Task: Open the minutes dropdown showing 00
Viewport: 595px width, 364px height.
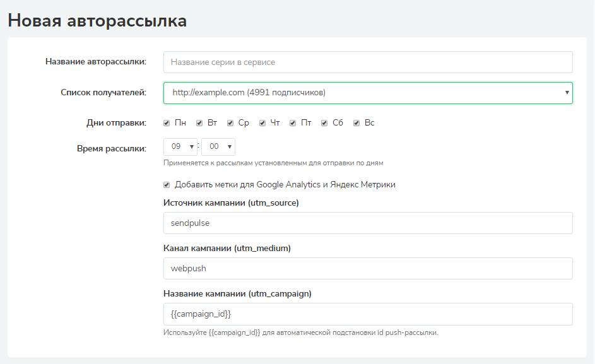Action: click(218, 147)
